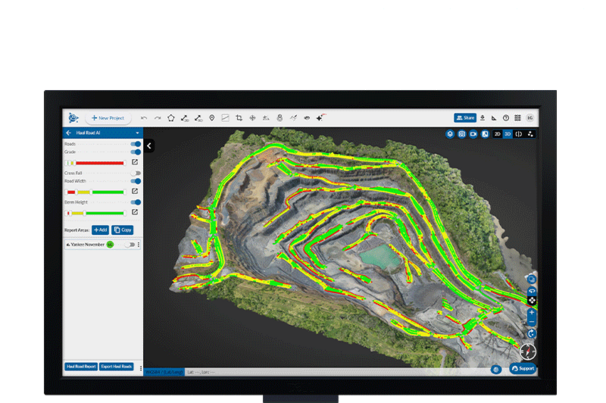Undo the last action

(144, 118)
